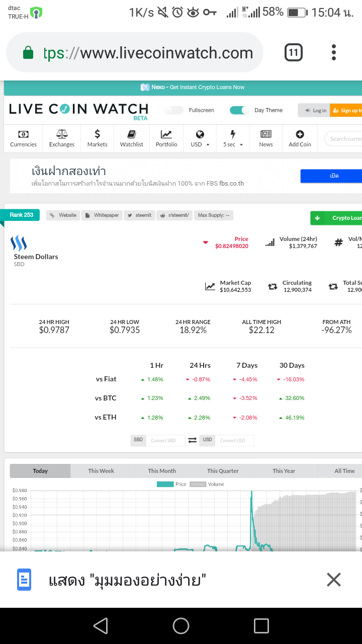This screenshot has height=644, width=362.
Task: Close the simplified view prompt
Action: [x=334, y=580]
